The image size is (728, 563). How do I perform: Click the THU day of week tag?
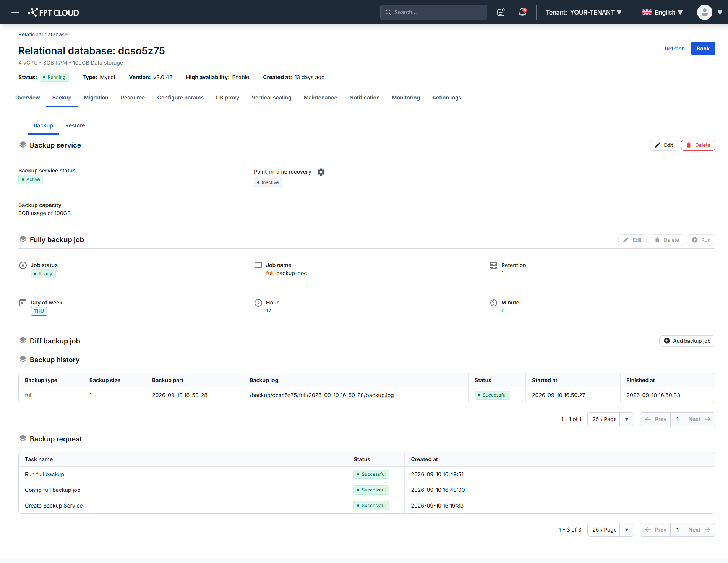pos(39,311)
